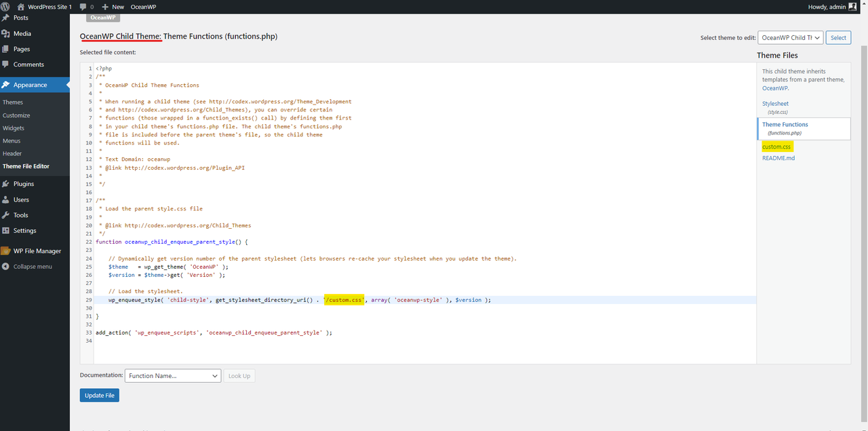Click the Select button
The image size is (868, 431).
point(838,38)
